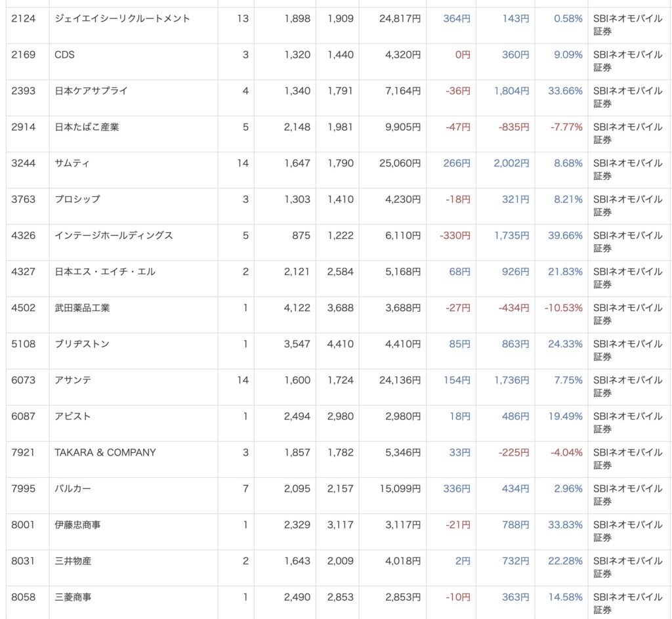Click 武田薬品工業 company name
This screenshot has width=672, height=619.
82,308
